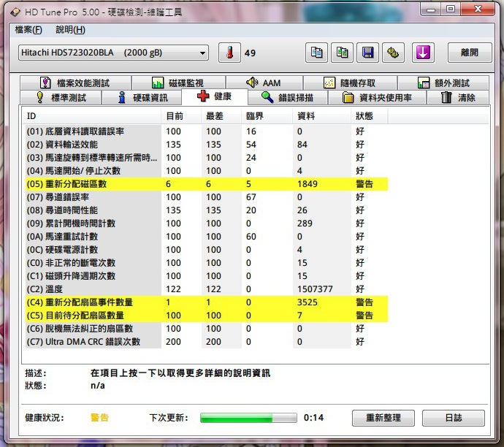Select row (0A) 馬達重試計數
The image size is (504, 447).
(207, 237)
